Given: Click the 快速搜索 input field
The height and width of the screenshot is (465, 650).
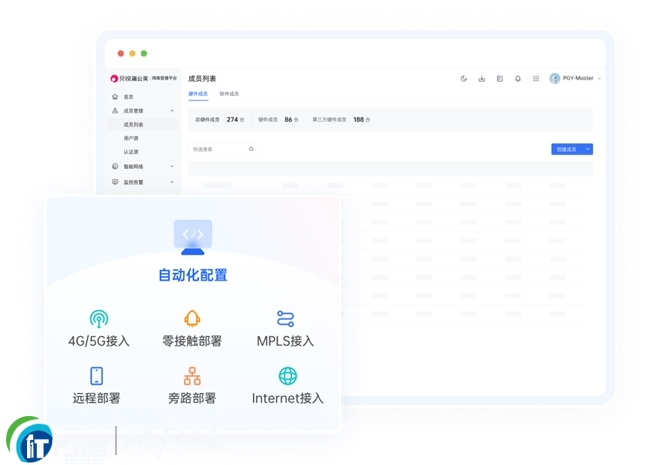Looking at the screenshot, I should pyautogui.click(x=218, y=149).
